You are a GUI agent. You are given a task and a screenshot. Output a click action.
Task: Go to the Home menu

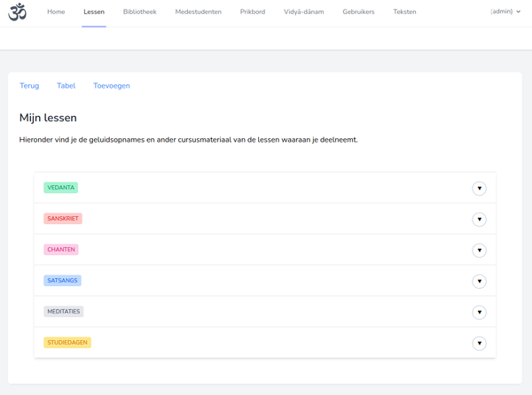56,12
